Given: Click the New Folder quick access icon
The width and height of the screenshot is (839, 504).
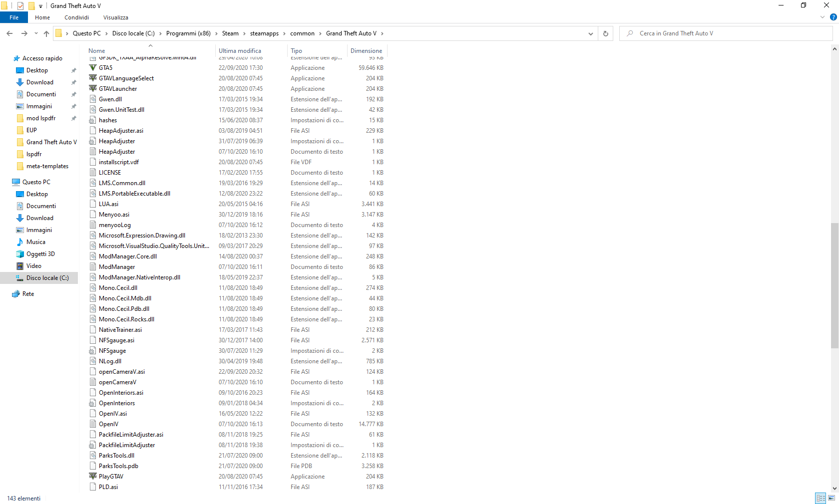Looking at the screenshot, I should [x=31, y=6].
